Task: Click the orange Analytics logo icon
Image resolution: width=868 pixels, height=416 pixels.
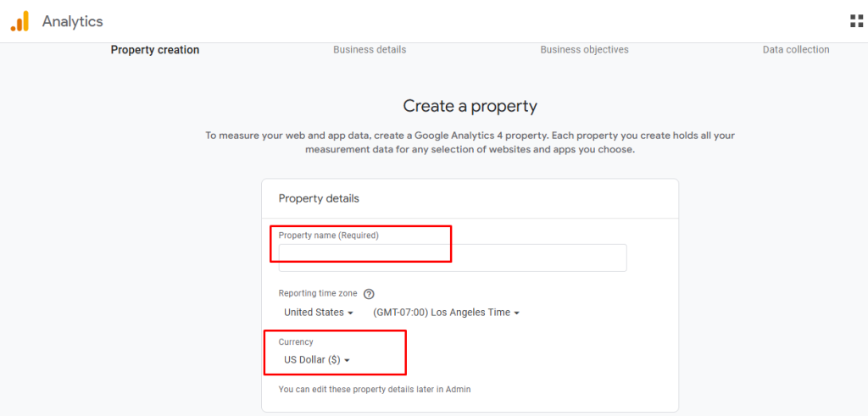Action: pyautogui.click(x=19, y=21)
